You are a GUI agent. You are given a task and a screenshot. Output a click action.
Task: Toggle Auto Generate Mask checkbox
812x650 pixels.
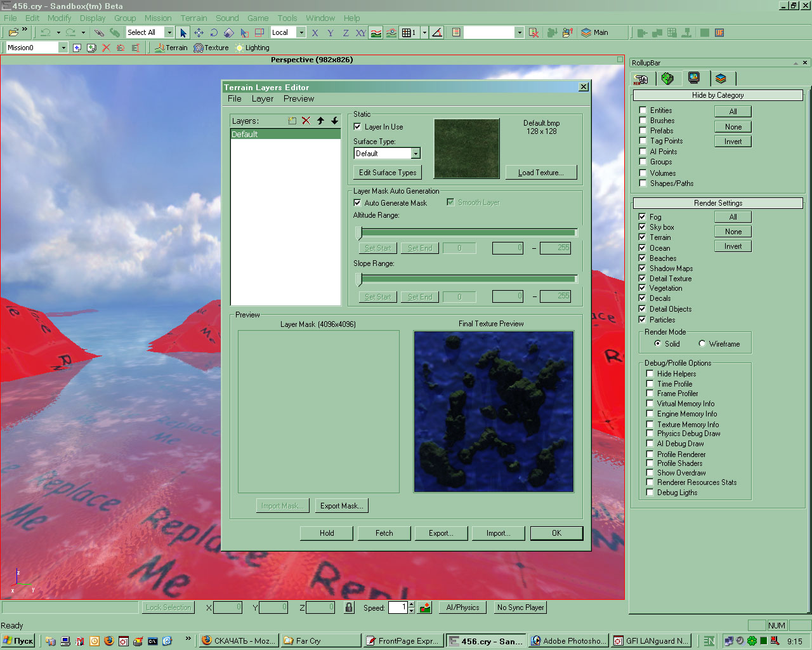tap(357, 203)
